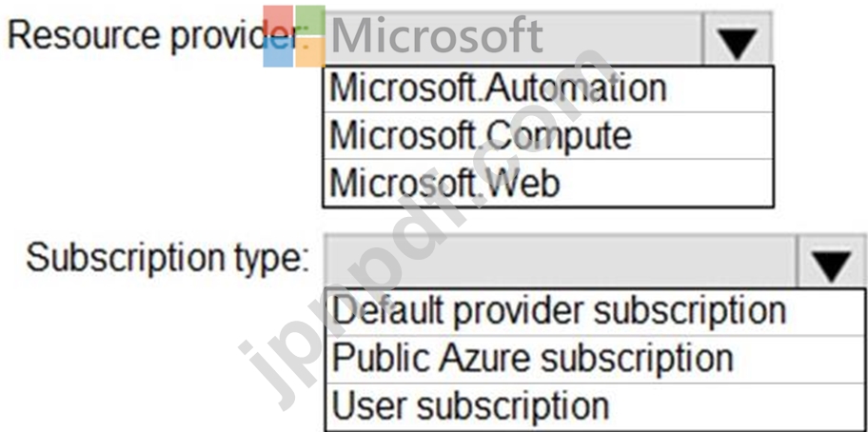This screenshot has height=432, width=868.
Task: Click blank space right of Microsoft.Web
Action: pyautogui.click(x=664, y=183)
